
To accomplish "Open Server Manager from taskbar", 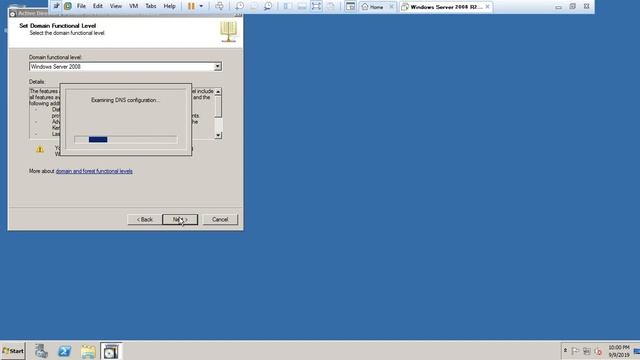I will (41, 351).
